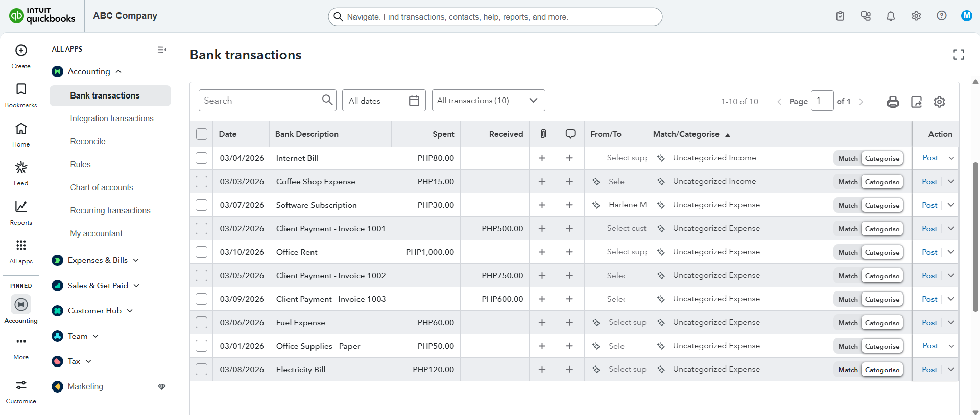The image size is (980, 415).
Task: Click Categorise for Fuel Expense
Action: tap(882, 323)
